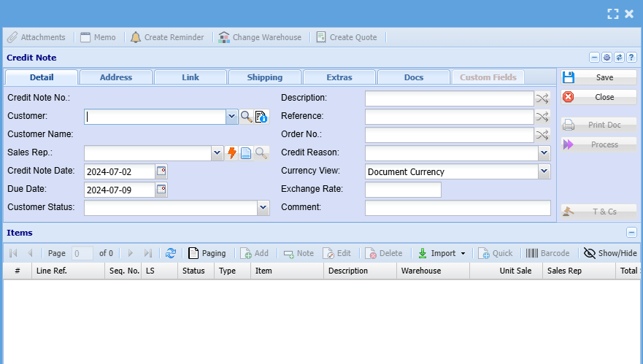Toggle Show/Hide columns eye icon
Screen dimensions: 643x364
(x=590, y=253)
